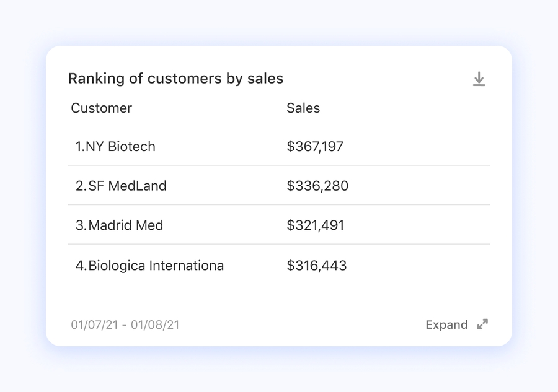Image resolution: width=558 pixels, height=392 pixels.
Task: Pick the $316,443 sales value
Action: click(x=316, y=266)
